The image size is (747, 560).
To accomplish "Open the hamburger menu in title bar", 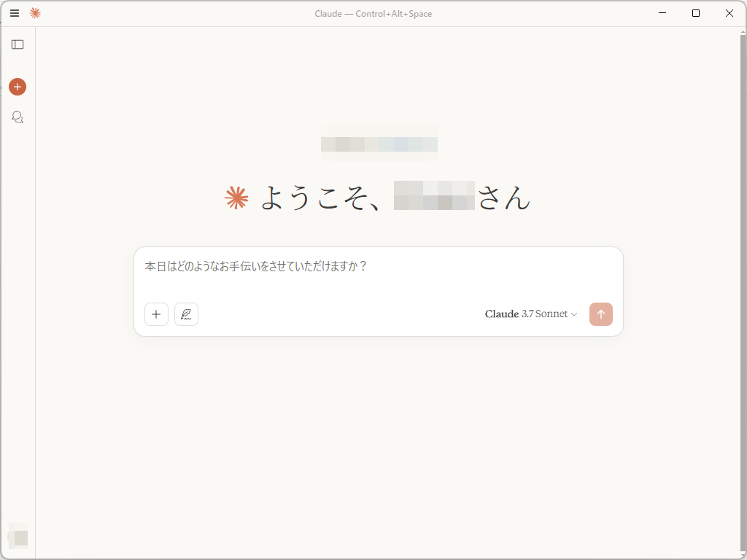I will point(15,13).
